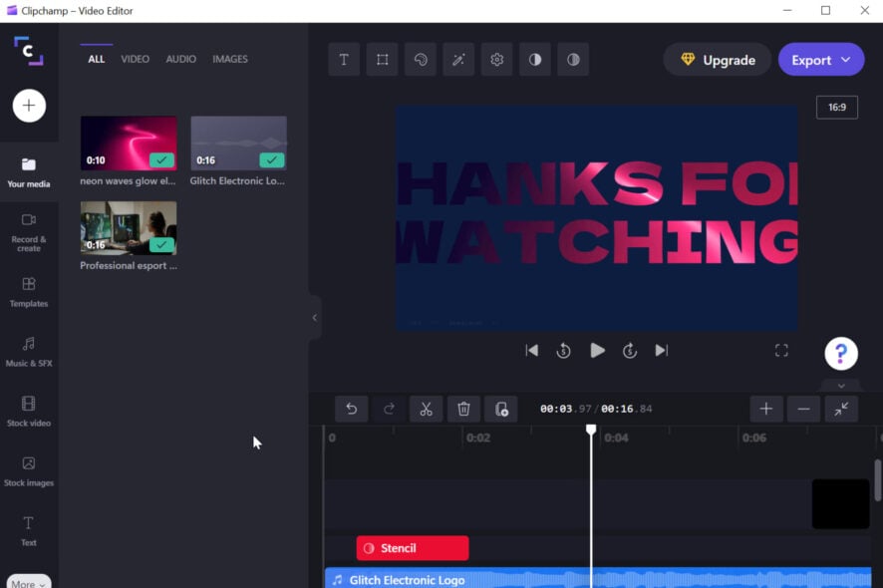
Task: Select the neon waves glow video thumbnail
Action: (129, 144)
